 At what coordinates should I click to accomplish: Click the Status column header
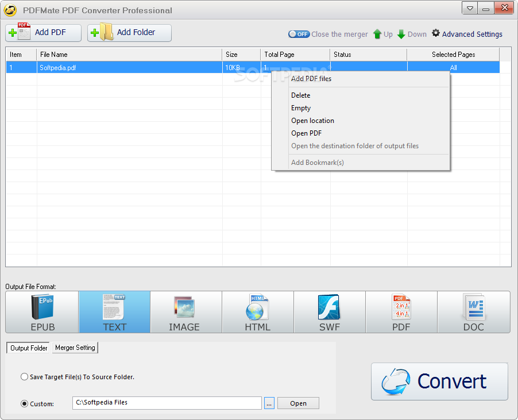tap(368, 55)
